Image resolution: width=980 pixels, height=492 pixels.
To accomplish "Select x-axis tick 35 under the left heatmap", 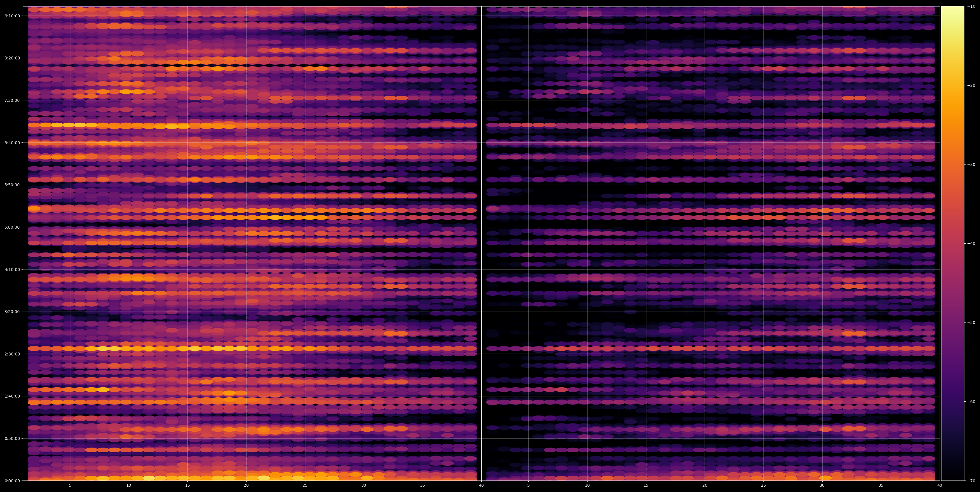I will pos(423,486).
